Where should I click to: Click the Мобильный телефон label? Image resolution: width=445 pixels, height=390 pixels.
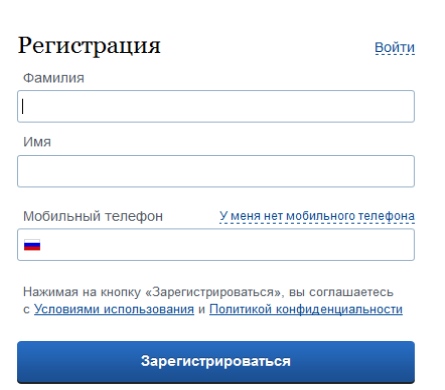(93, 216)
